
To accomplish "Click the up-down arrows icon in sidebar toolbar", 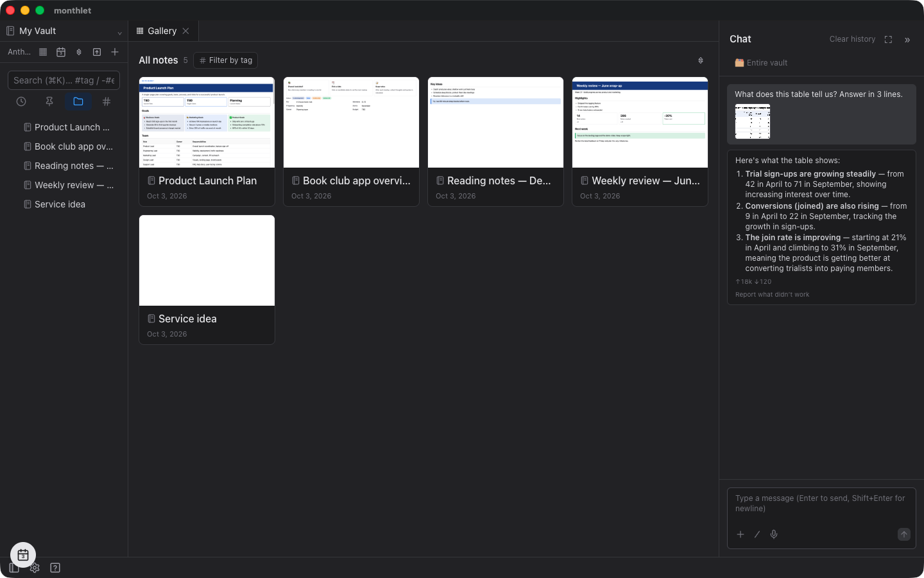I will point(79,52).
